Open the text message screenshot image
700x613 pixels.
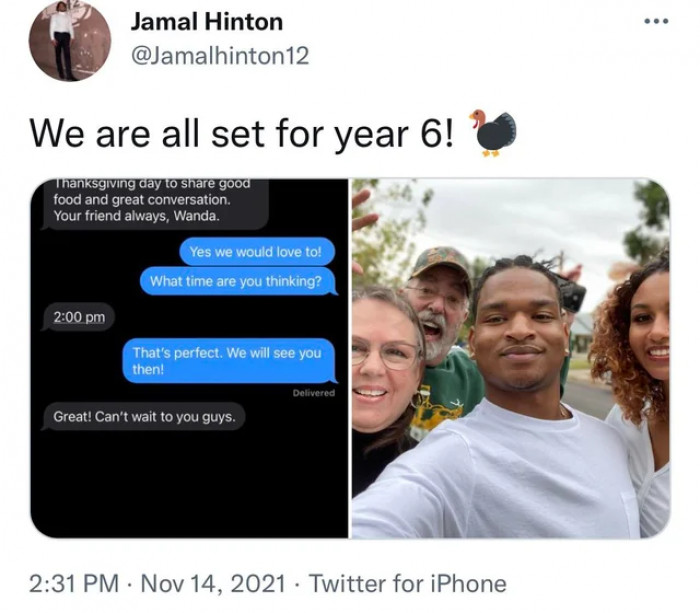[x=189, y=358]
